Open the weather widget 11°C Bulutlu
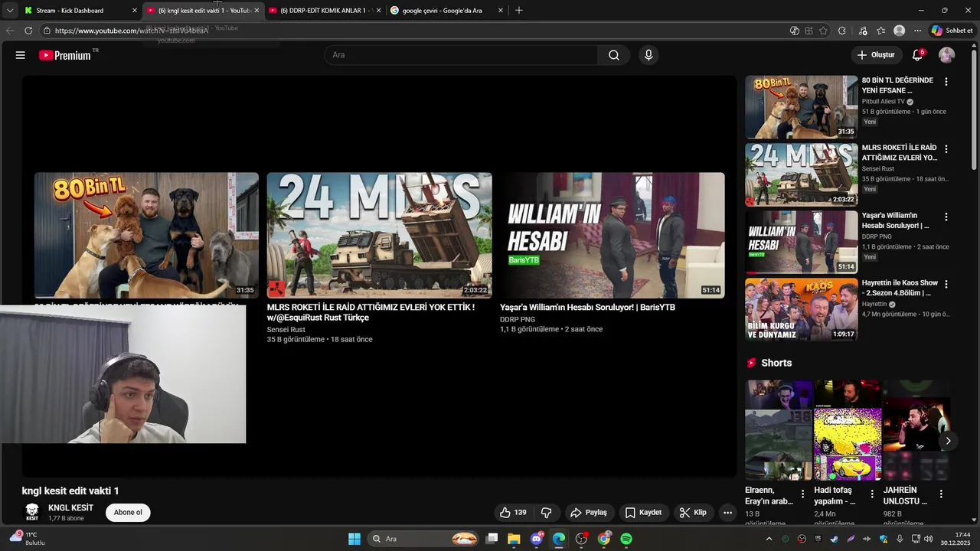This screenshot has height=551, width=980. (28, 539)
